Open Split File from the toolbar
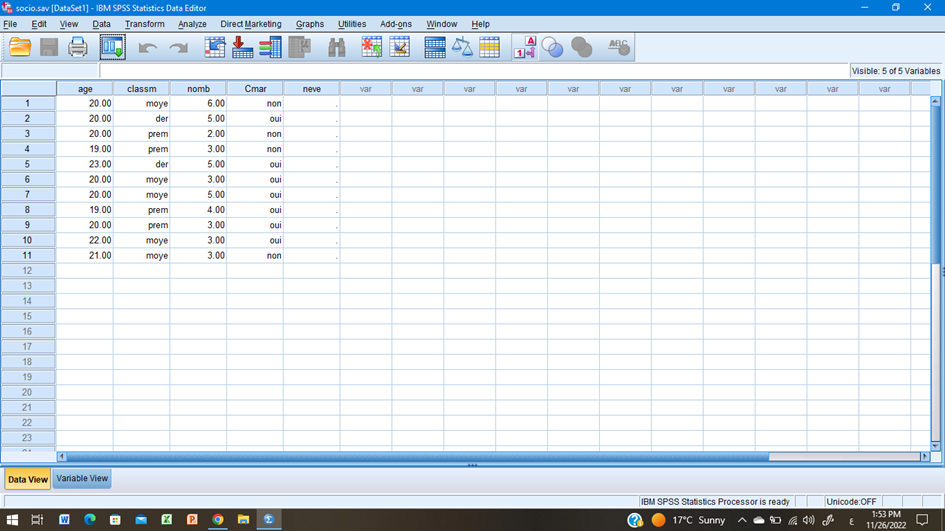 click(435, 47)
